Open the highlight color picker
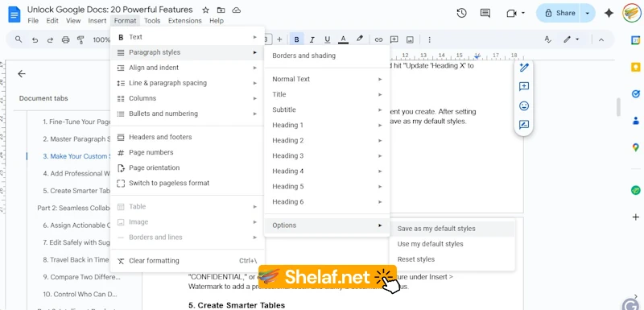The width and height of the screenshot is (644, 310). pyautogui.click(x=359, y=39)
